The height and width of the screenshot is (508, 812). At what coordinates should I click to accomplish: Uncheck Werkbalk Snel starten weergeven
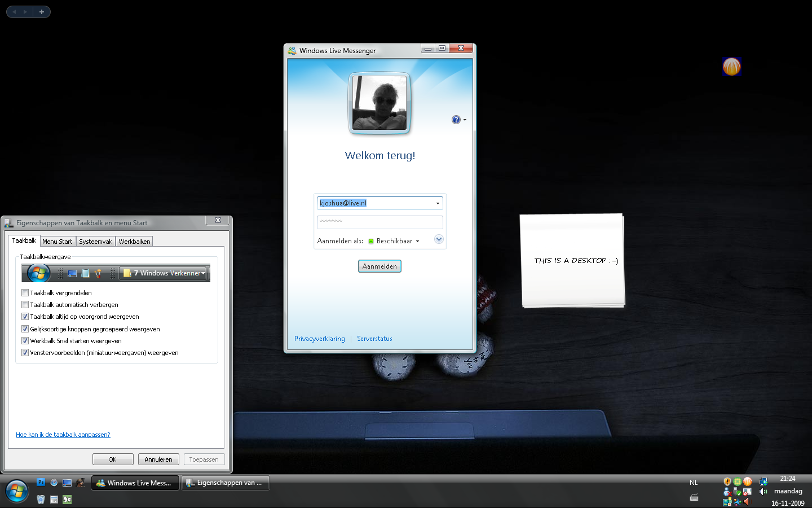pyautogui.click(x=25, y=340)
